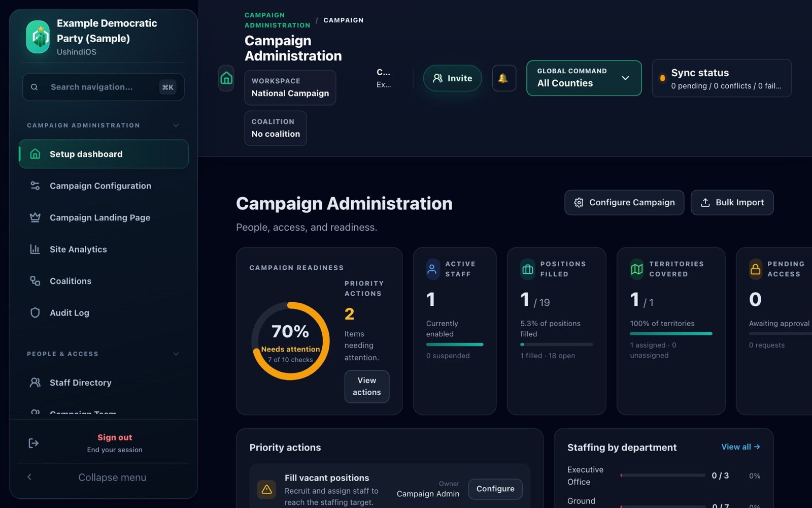Screen dimensions: 812x508
Task: Click the Positions Filled progress bar
Action: 557,344
